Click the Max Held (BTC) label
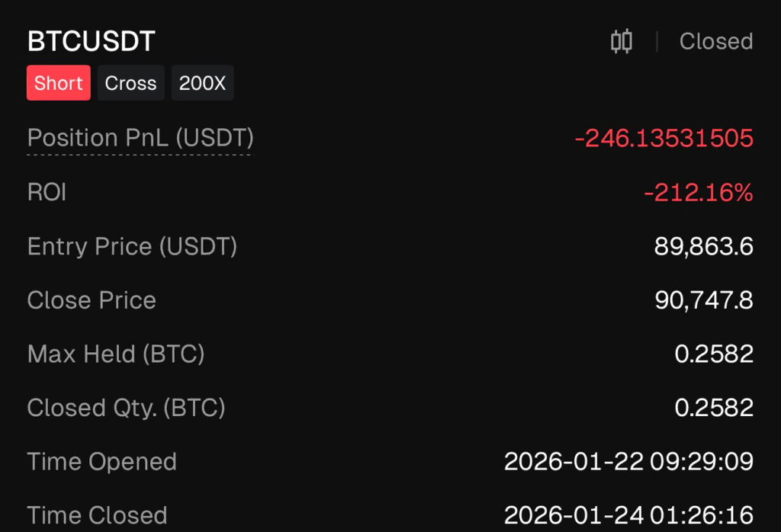Image resolution: width=781 pixels, height=532 pixels. coord(116,354)
